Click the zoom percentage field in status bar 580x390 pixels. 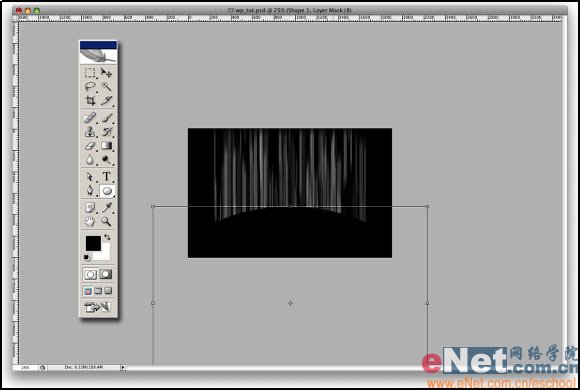(25, 367)
